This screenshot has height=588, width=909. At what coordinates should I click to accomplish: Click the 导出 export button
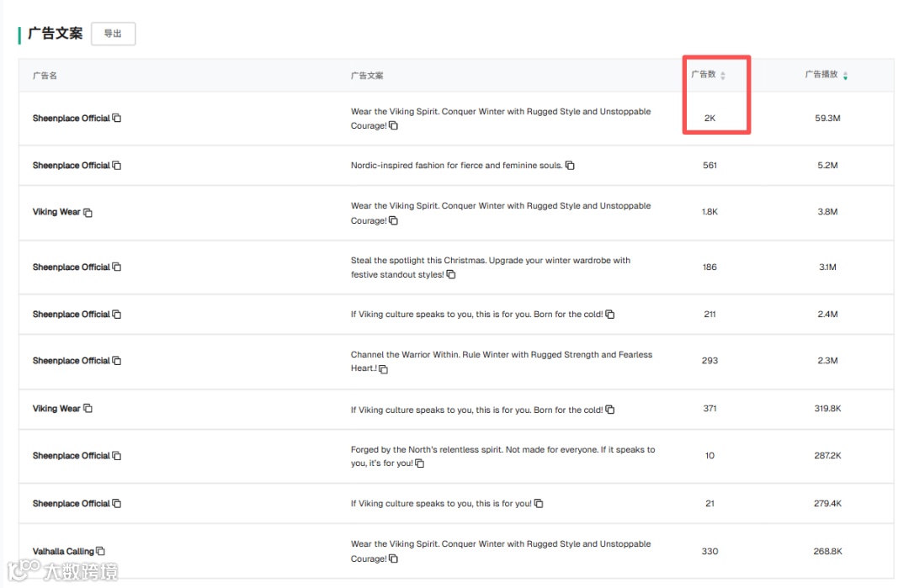tap(113, 34)
